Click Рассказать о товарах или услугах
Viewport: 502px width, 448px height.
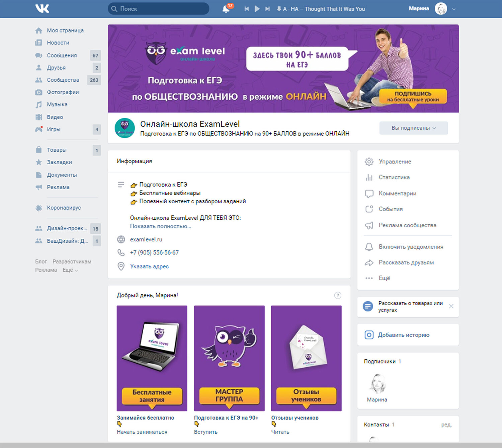pos(410,307)
